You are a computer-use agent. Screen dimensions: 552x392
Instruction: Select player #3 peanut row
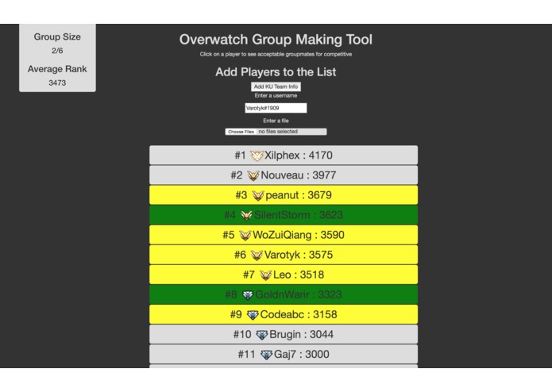point(284,194)
